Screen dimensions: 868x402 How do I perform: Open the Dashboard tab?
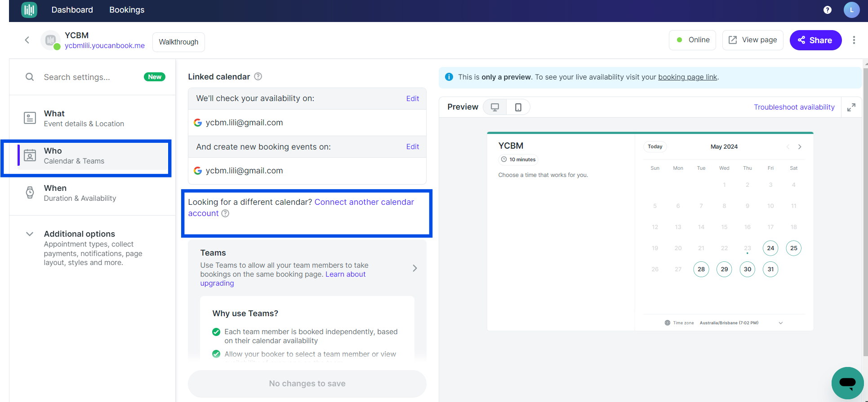coord(72,10)
